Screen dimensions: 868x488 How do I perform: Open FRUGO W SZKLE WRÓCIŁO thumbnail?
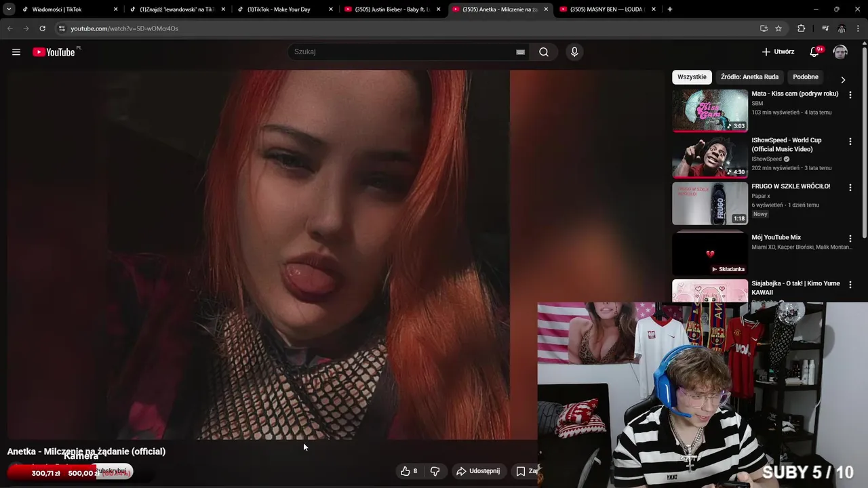710,203
